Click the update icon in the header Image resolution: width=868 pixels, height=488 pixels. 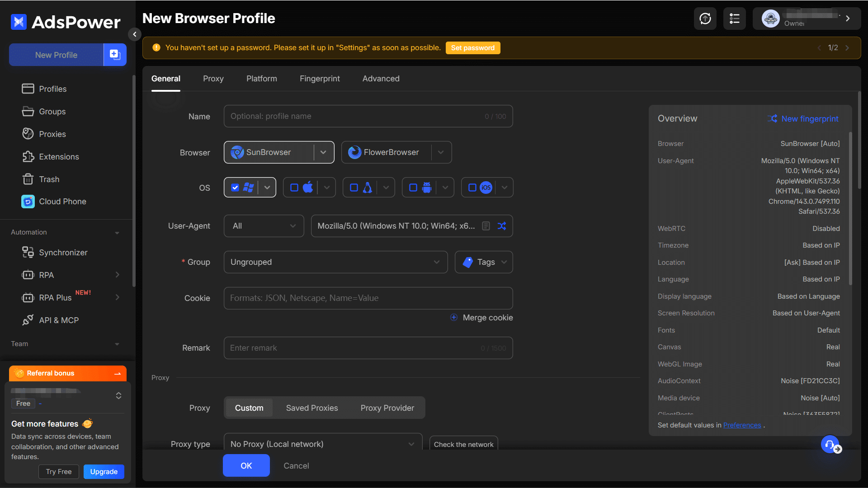point(705,19)
